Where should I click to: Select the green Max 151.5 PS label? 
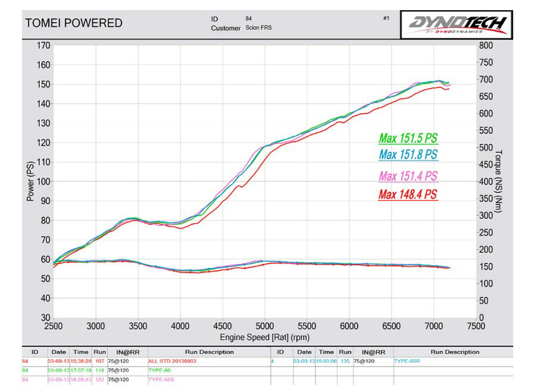pos(408,138)
